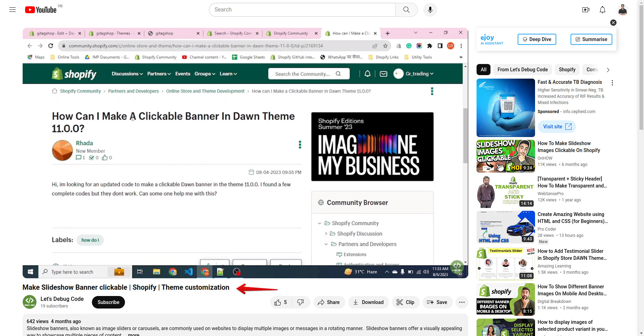Select the All filter chip
The width and height of the screenshot is (644, 336).
[x=484, y=70]
